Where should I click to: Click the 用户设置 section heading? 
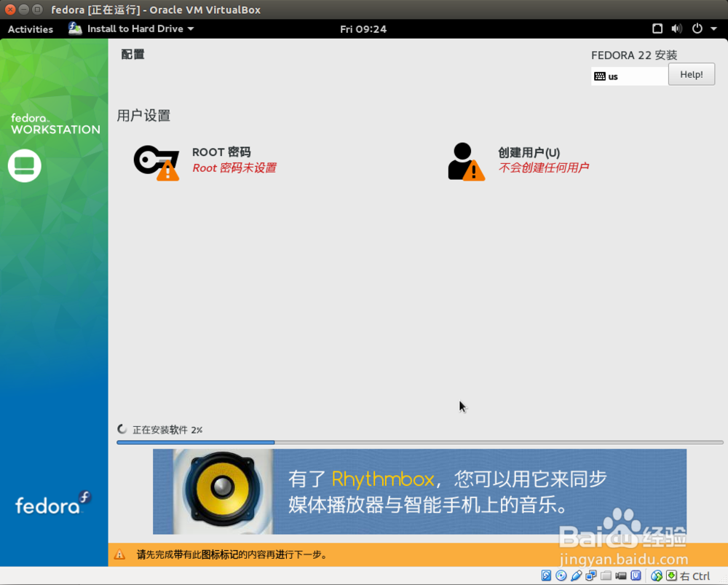click(x=144, y=115)
